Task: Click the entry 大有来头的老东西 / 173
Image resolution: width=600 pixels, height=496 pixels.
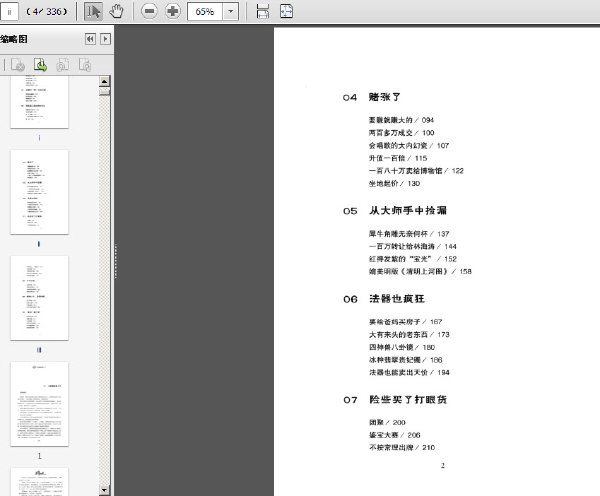Action: point(409,334)
